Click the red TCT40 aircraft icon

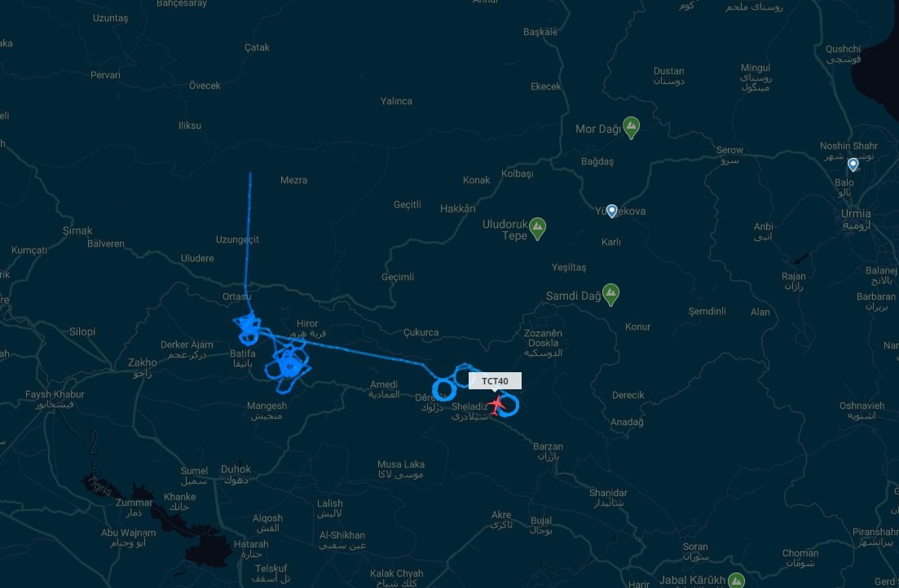(496, 405)
